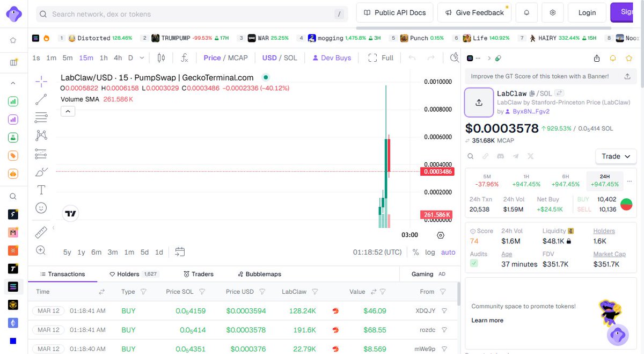Screen dimensions: 644x354
Task: Open the GeckoTerminal home logo
Action: pos(13,13)
